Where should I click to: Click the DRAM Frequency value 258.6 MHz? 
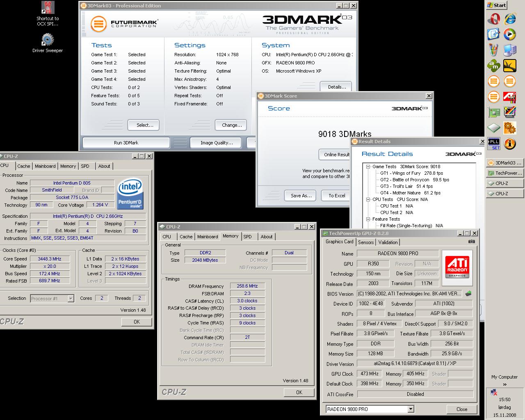(x=247, y=286)
